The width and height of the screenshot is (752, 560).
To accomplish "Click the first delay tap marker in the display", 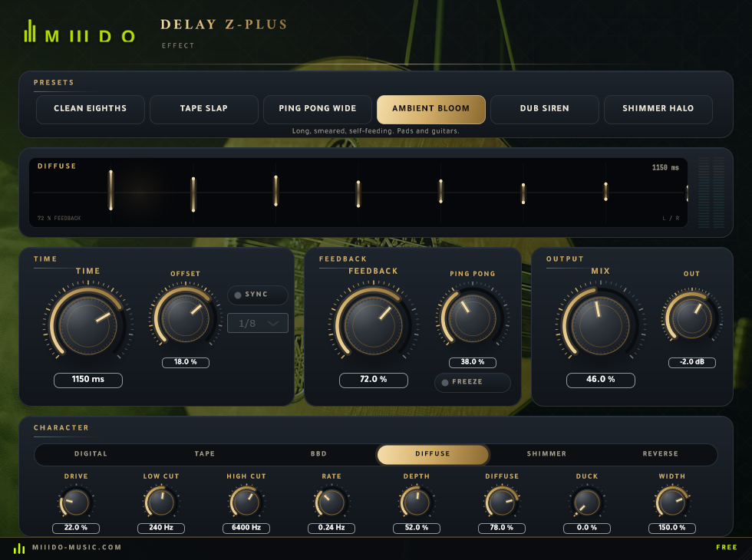I will pos(110,190).
